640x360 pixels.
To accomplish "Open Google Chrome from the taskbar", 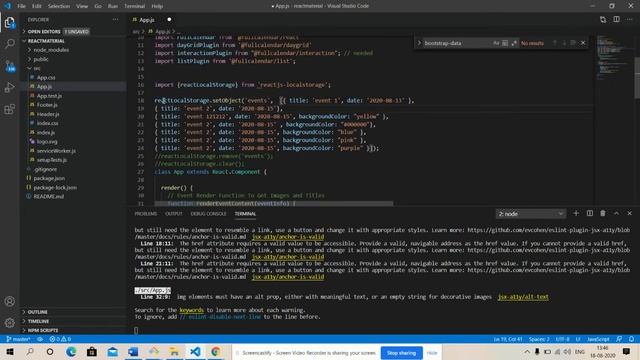I will point(216,352).
